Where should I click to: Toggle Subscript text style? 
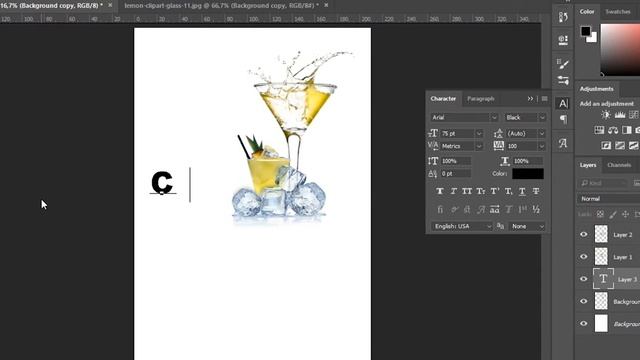click(508, 191)
